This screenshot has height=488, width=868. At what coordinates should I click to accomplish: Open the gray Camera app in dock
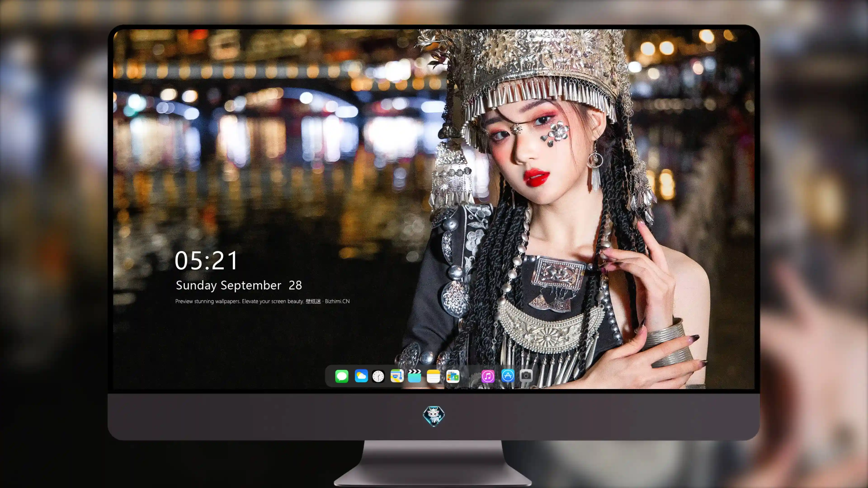(526, 375)
